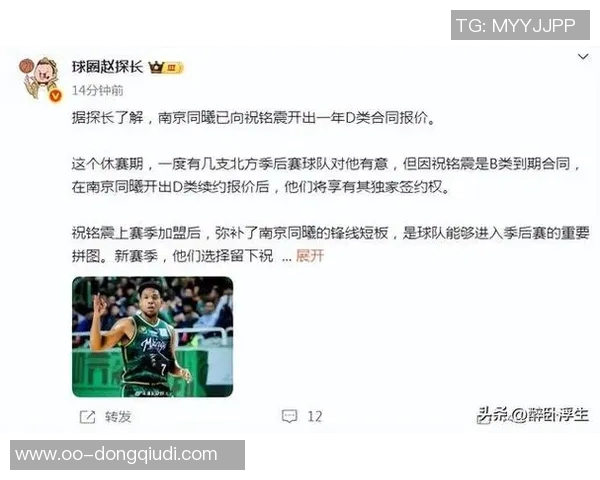Click the comment count 12
Image resolution: width=600 pixels, height=480 pixels.
[x=315, y=416]
